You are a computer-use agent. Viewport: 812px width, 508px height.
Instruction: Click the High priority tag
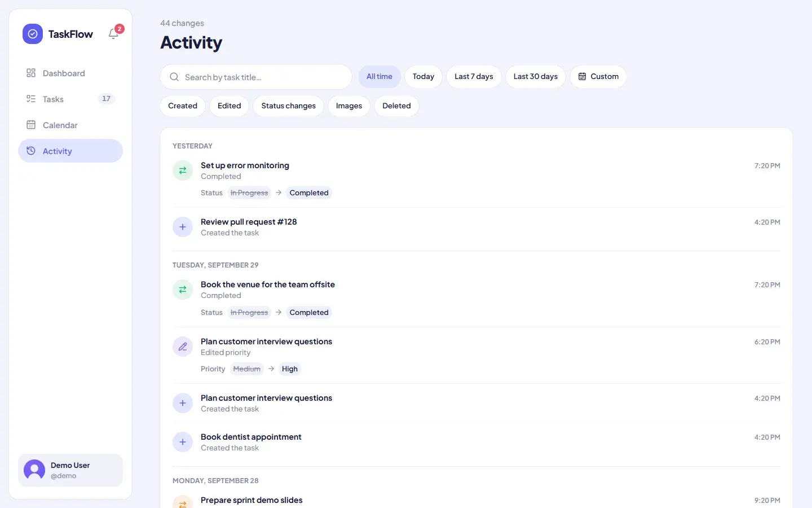290,369
